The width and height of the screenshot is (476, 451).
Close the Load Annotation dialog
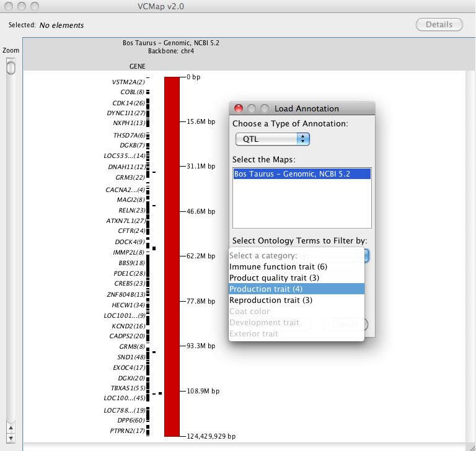[239, 108]
